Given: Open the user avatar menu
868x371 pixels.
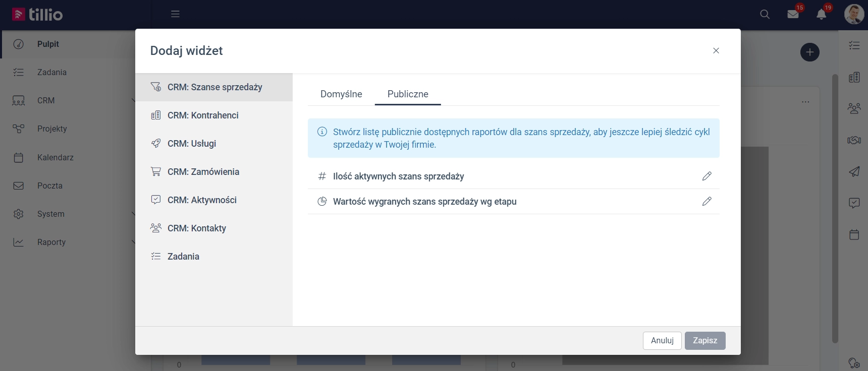Looking at the screenshot, I should (x=854, y=14).
